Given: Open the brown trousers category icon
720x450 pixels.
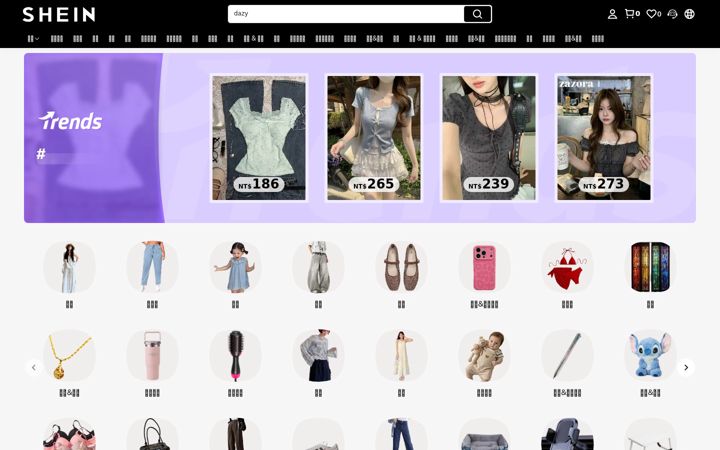Looking at the screenshot, I should (236, 434).
